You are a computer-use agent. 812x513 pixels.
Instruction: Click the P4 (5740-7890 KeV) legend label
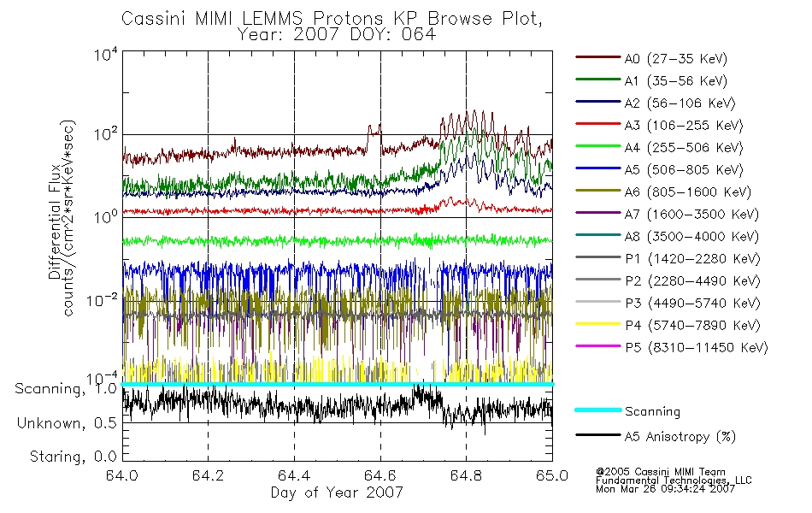[693, 326]
